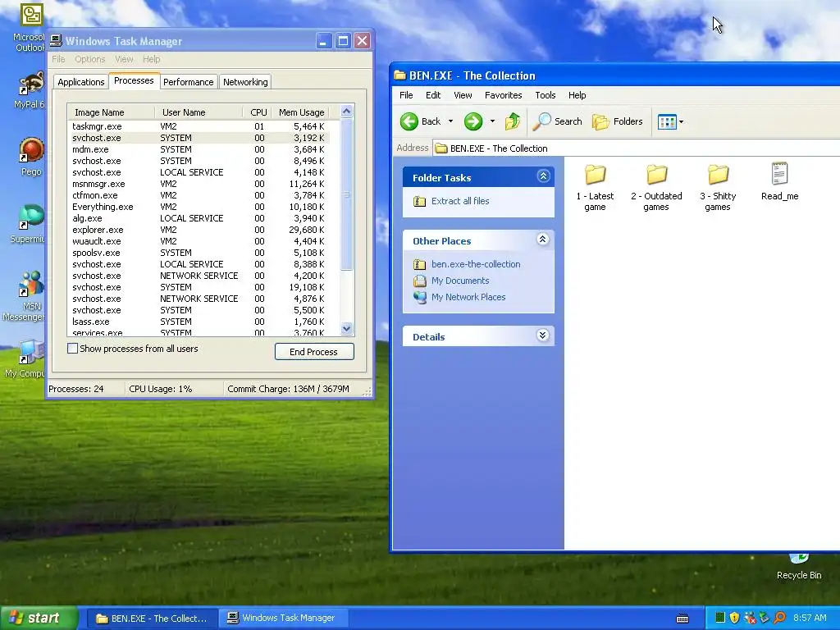Image resolution: width=840 pixels, height=630 pixels.
Task: Go up one folder level icon
Action: (x=513, y=121)
